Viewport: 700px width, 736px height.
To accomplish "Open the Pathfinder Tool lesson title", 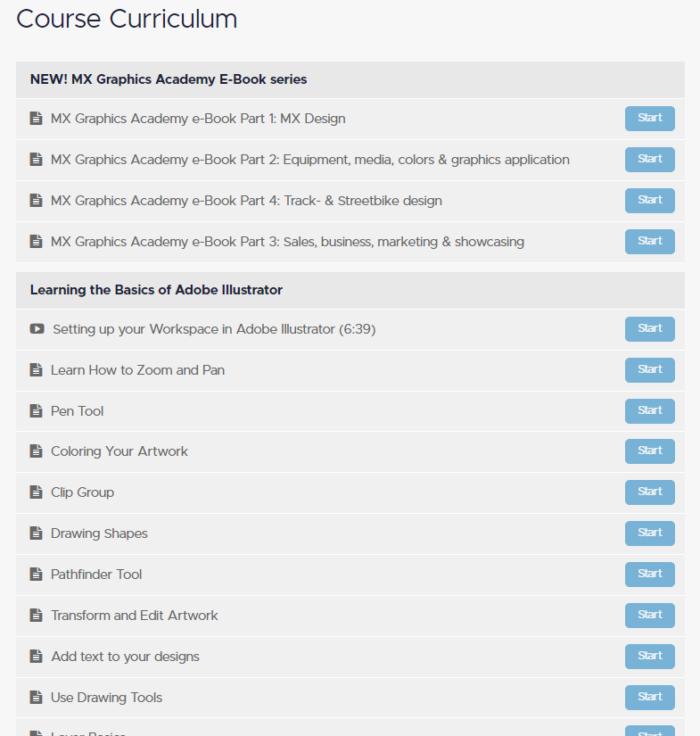I will coord(96,575).
